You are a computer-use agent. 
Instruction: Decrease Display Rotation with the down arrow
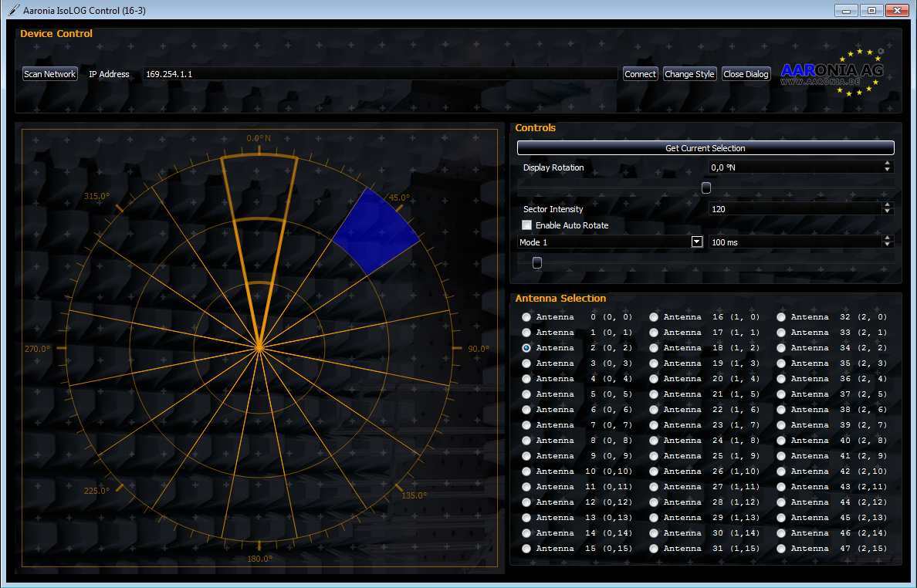point(887,171)
